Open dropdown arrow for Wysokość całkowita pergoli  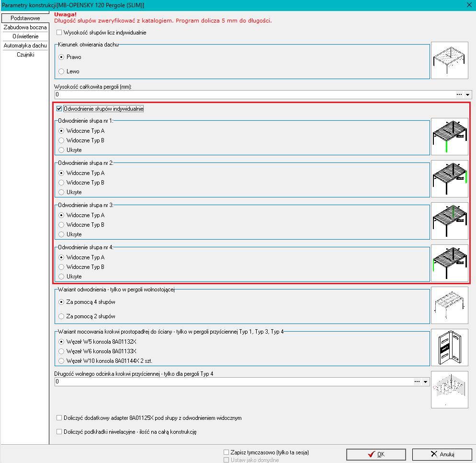coord(468,94)
